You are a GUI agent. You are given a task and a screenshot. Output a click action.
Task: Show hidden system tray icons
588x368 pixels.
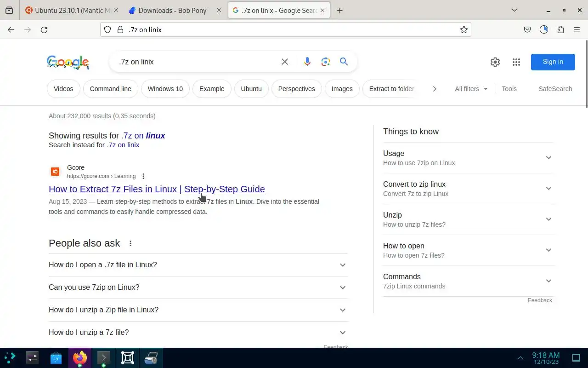[x=520, y=358]
